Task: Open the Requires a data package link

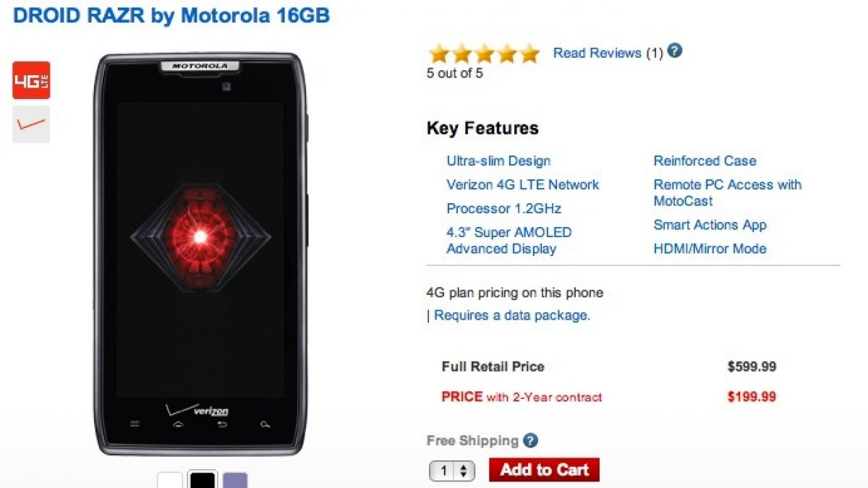Action: [x=512, y=315]
